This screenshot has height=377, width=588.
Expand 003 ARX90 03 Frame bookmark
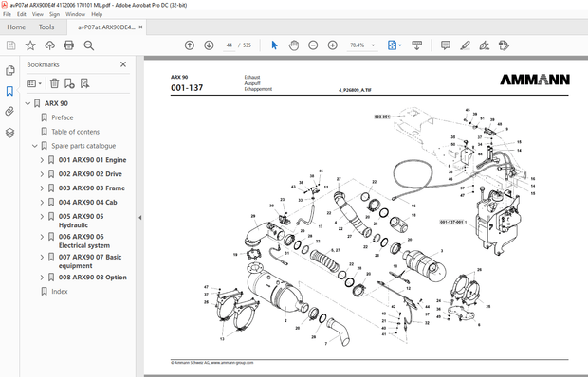42,188
